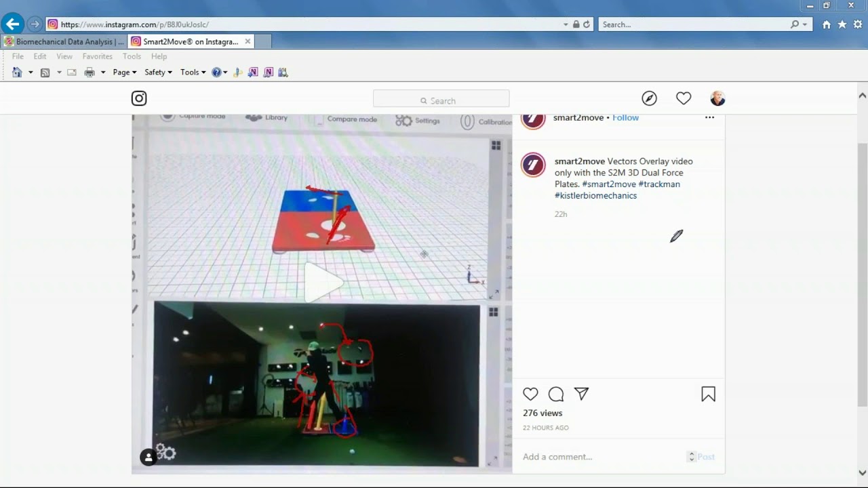Expand the Tools dropdown in command bar
This screenshot has height=488, width=868.
[x=193, y=73]
